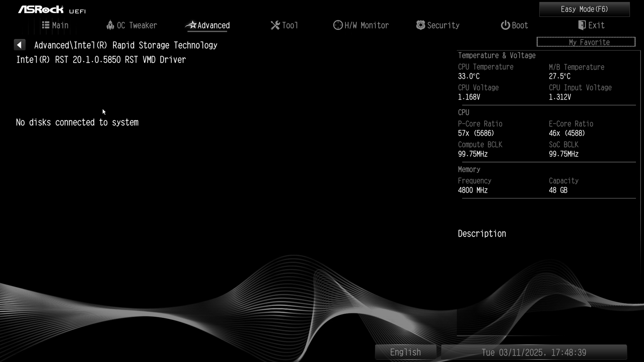This screenshot has width=644, height=362.
Task: Click the E-Core Ratio value 46x (4588)
Action: [x=567, y=133]
